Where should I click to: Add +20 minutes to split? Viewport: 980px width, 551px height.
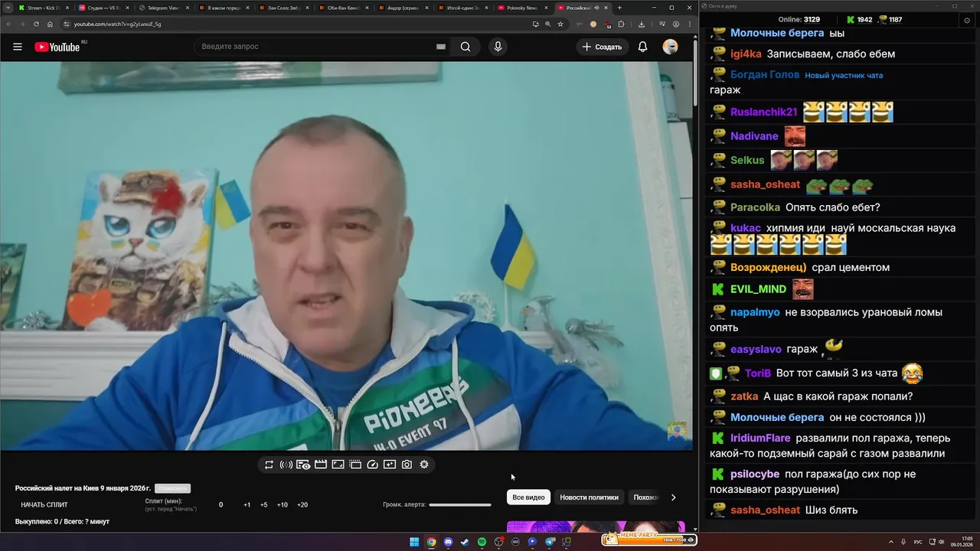302,505
